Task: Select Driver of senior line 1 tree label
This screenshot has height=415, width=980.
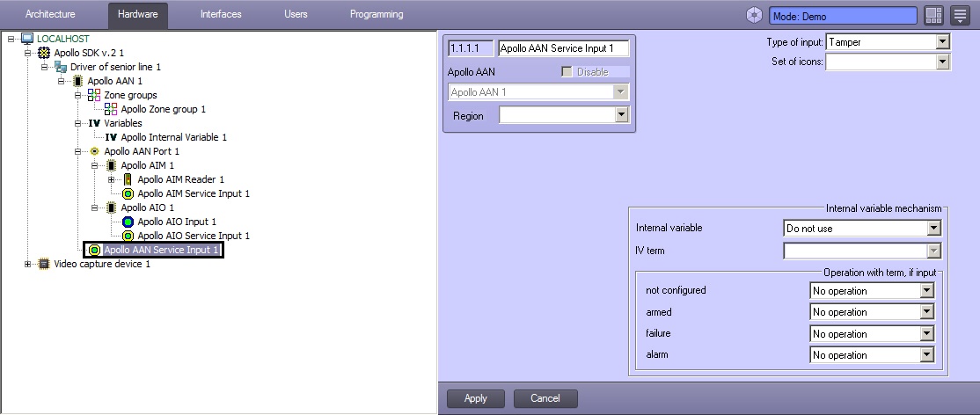Action: (115, 67)
